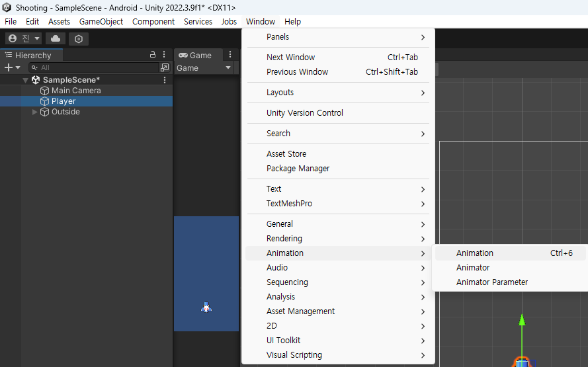
Task: Expand the Sequencing submenu
Action: [x=338, y=282]
